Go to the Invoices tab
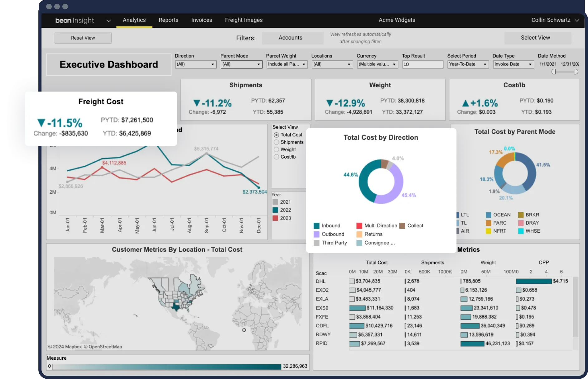 point(201,20)
